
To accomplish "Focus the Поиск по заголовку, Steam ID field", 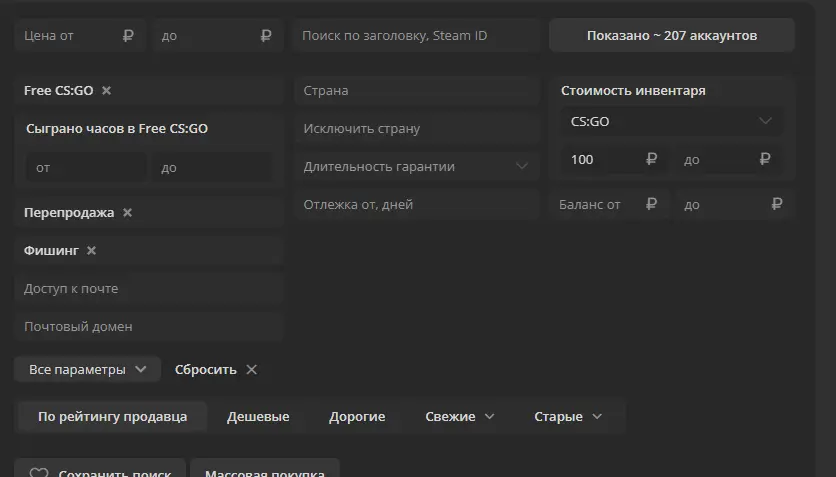I will pos(417,35).
